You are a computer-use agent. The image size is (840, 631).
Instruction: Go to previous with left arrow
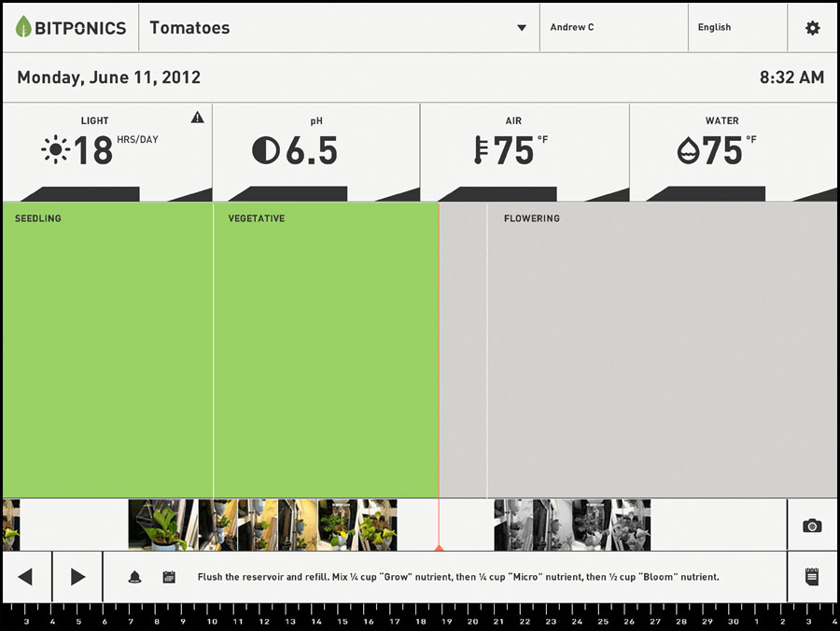click(x=26, y=577)
